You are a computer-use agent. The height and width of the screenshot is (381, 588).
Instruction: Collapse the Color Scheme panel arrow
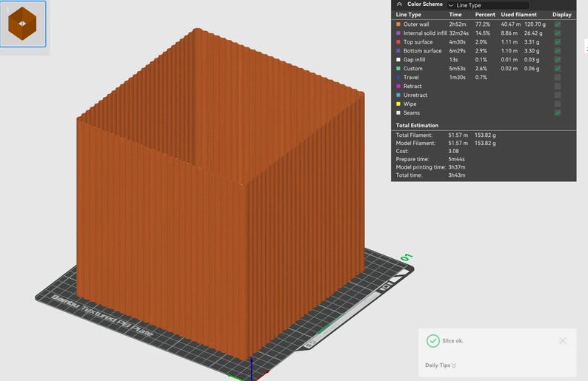click(x=399, y=4)
